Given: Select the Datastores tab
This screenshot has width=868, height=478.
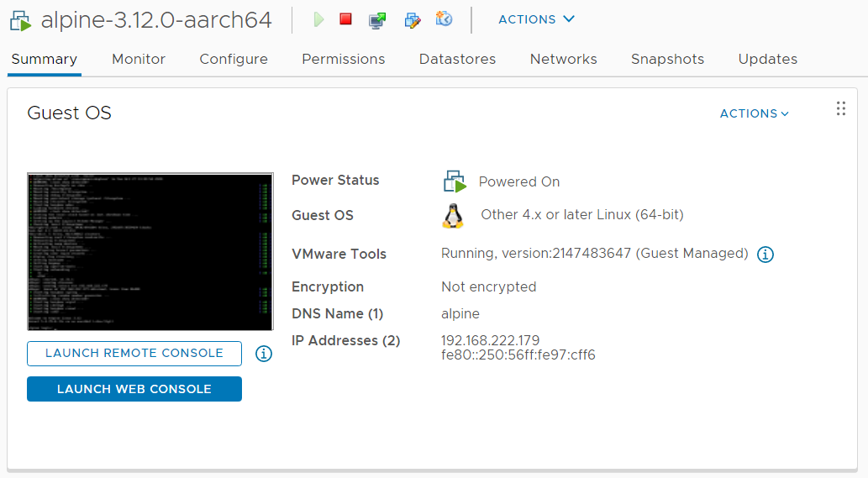Looking at the screenshot, I should (x=457, y=59).
